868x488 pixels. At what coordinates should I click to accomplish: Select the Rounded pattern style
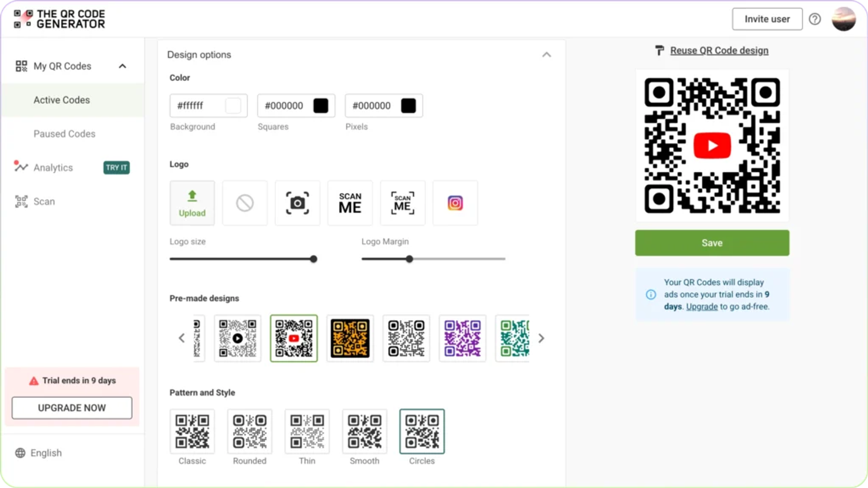[x=250, y=432]
